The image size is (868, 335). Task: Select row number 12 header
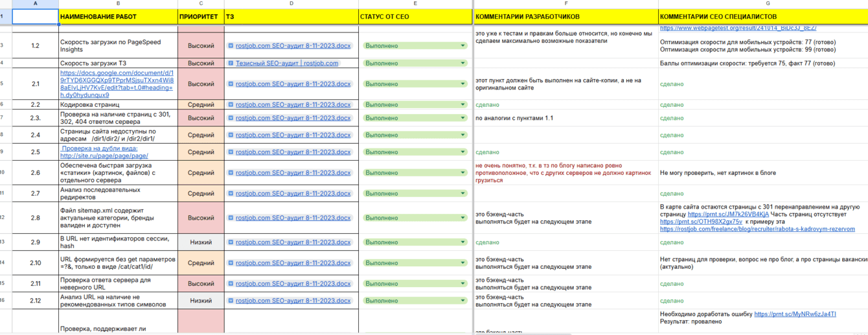(6, 218)
